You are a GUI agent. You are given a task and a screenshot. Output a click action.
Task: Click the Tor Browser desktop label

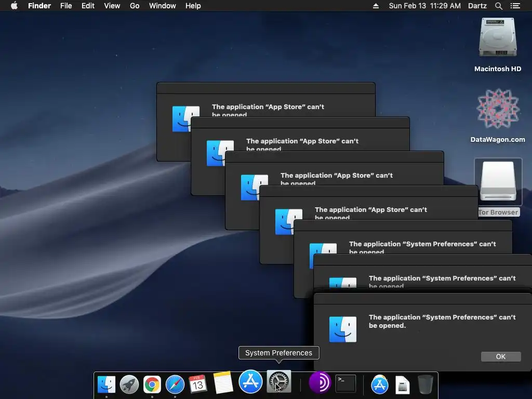point(498,212)
